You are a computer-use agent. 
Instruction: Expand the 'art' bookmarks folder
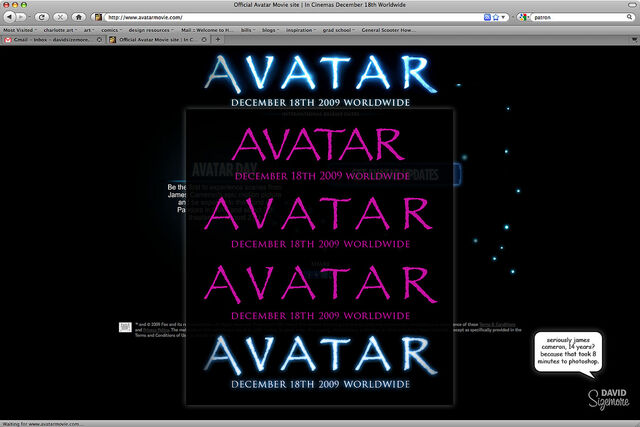click(x=89, y=30)
